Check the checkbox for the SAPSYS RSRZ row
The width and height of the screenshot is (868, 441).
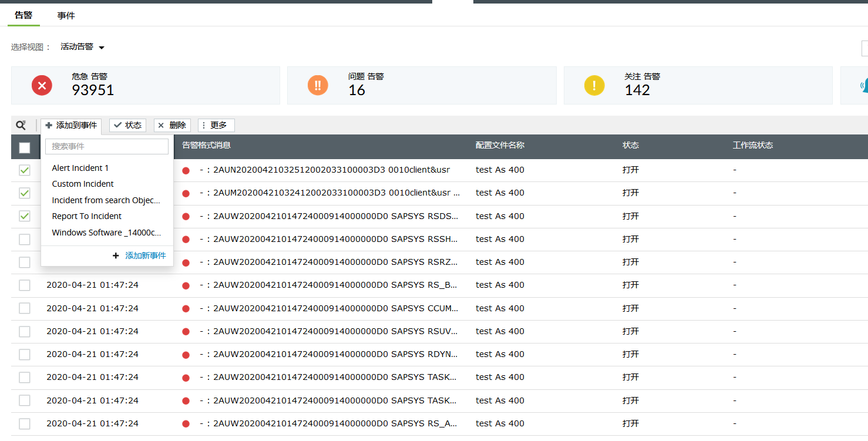coord(25,262)
